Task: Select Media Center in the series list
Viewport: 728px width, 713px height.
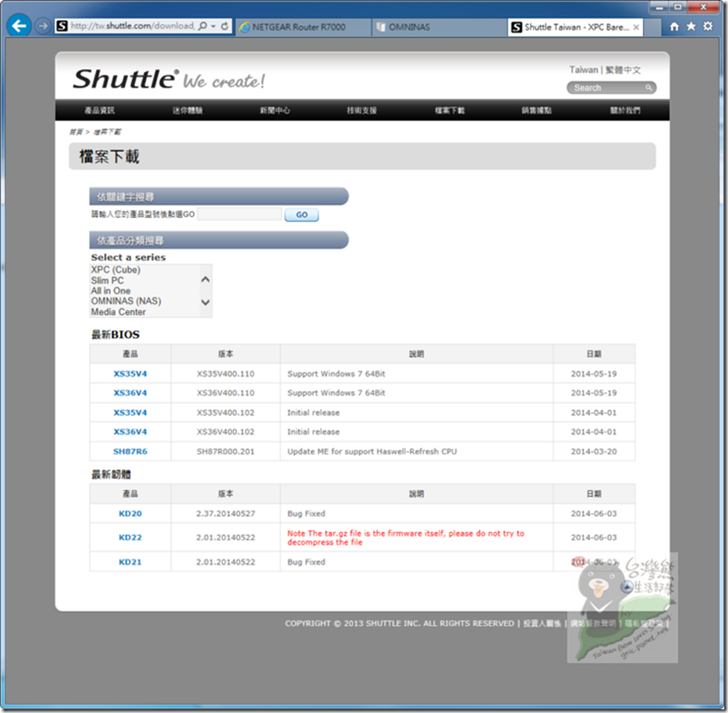Action: click(x=118, y=312)
